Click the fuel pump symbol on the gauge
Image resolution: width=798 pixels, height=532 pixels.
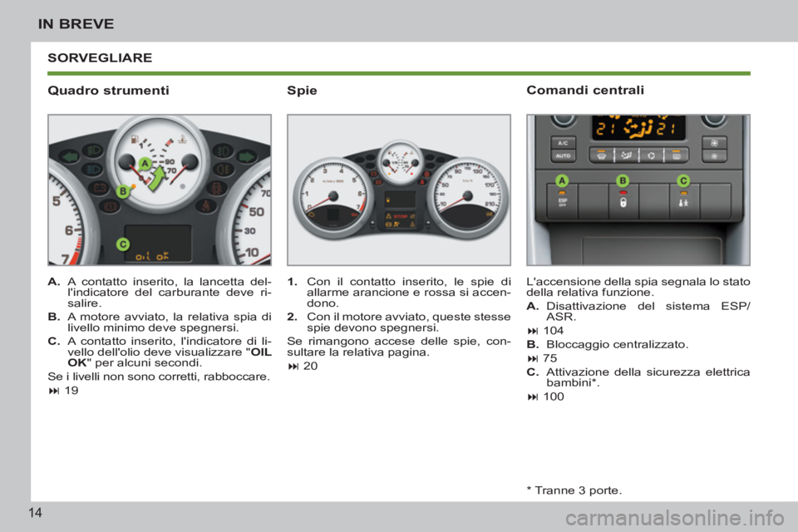click(x=135, y=139)
